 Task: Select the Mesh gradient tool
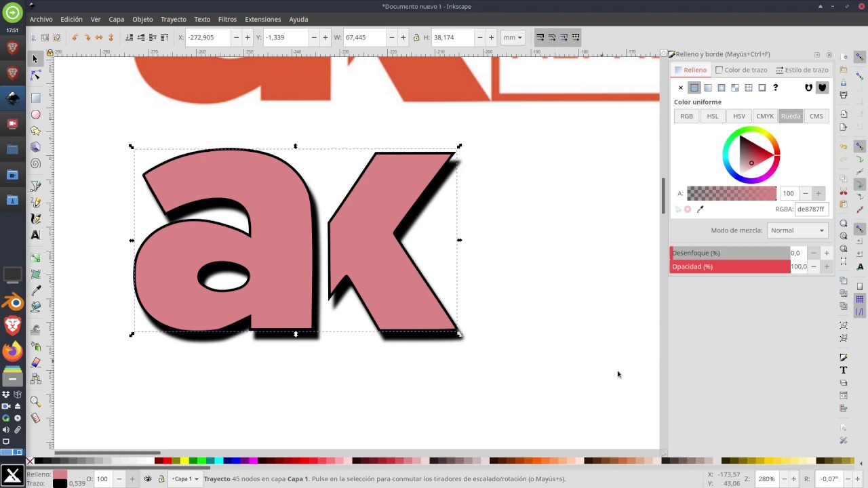pos(35,274)
